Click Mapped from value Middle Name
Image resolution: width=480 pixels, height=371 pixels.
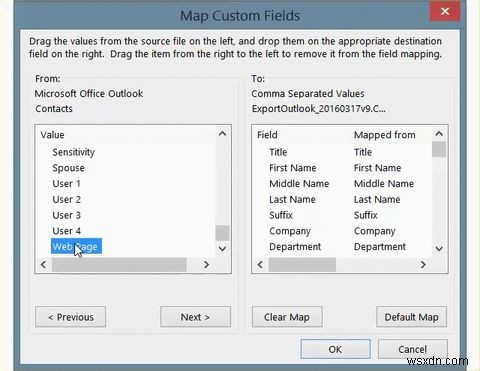coord(384,184)
